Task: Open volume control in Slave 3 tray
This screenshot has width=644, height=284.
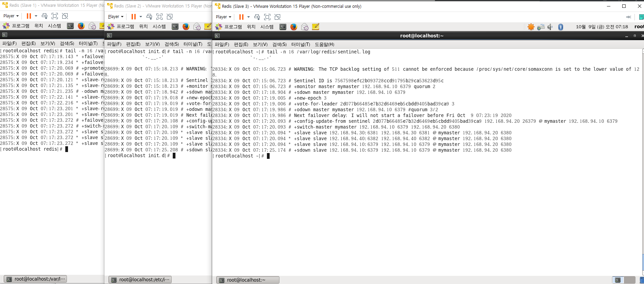Action: click(x=550, y=27)
